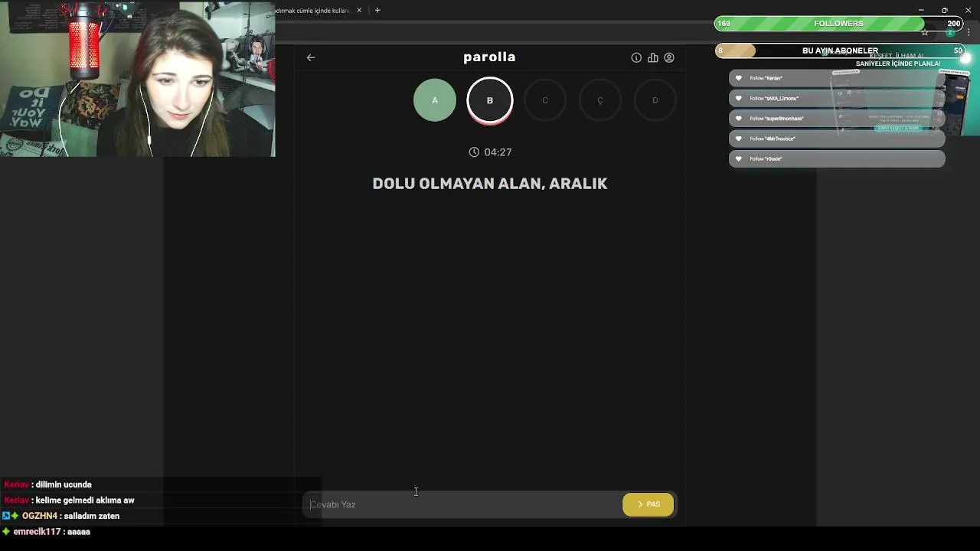Open a new browser tab with plus

click(x=377, y=11)
